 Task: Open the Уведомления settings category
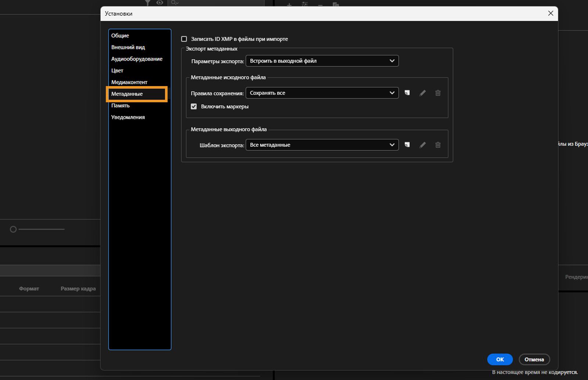[128, 117]
